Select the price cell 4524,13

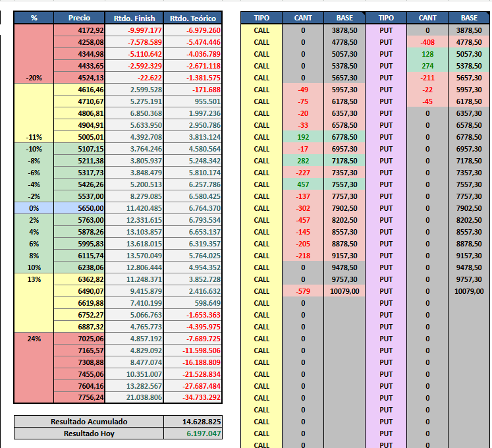pos(79,78)
